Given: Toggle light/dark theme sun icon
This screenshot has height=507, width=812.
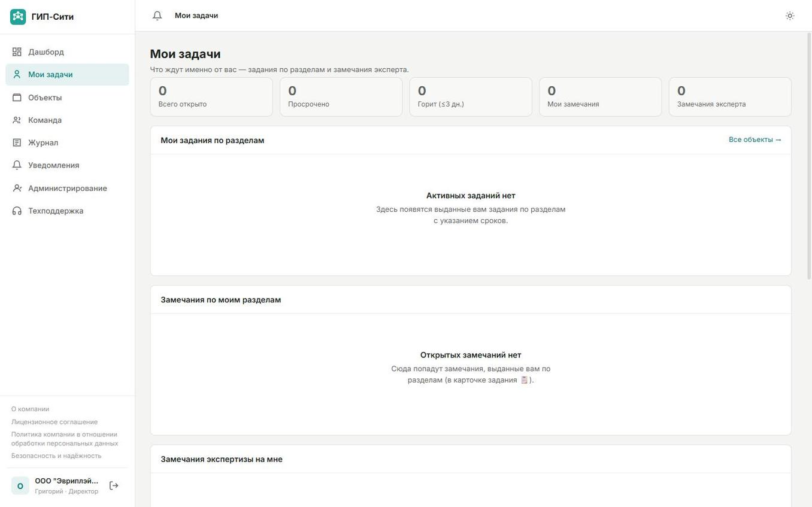Looking at the screenshot, I should (x=790, y=16).
